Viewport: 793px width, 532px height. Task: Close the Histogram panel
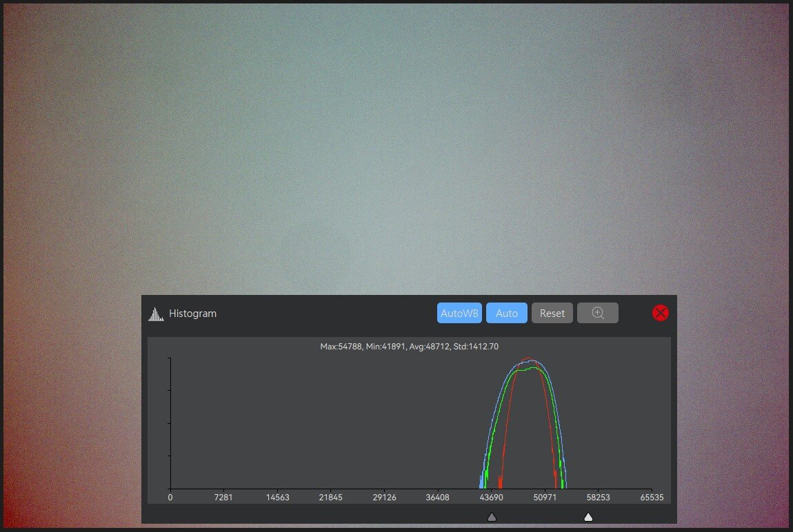(x=661, y=313)
